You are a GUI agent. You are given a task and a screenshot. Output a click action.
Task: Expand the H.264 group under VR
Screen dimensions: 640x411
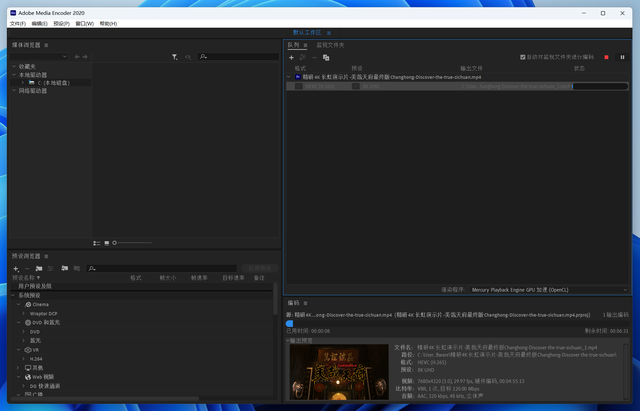(23, 359)
